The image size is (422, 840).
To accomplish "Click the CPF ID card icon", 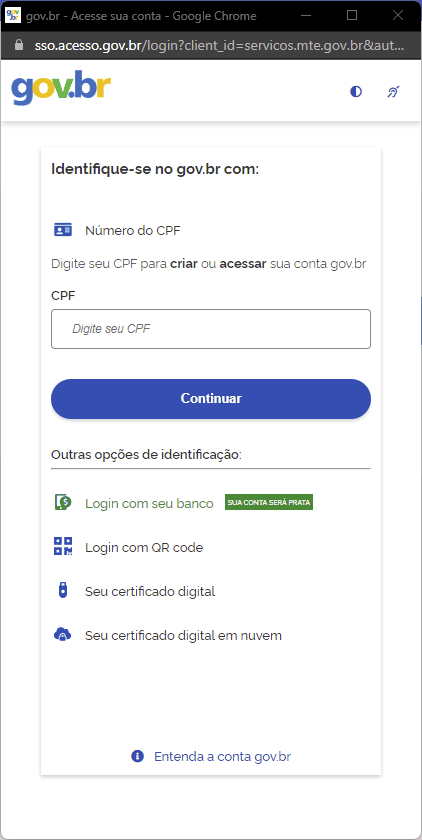I will coord(63,230).
